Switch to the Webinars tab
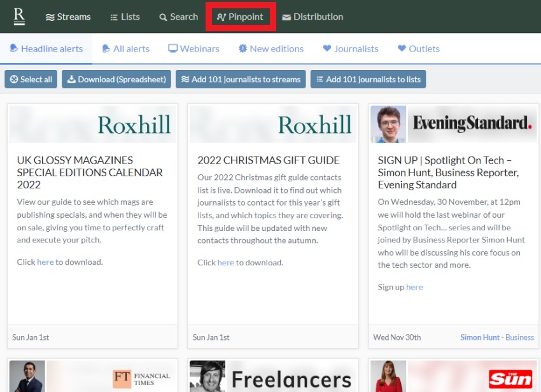 tap(193, 48)
